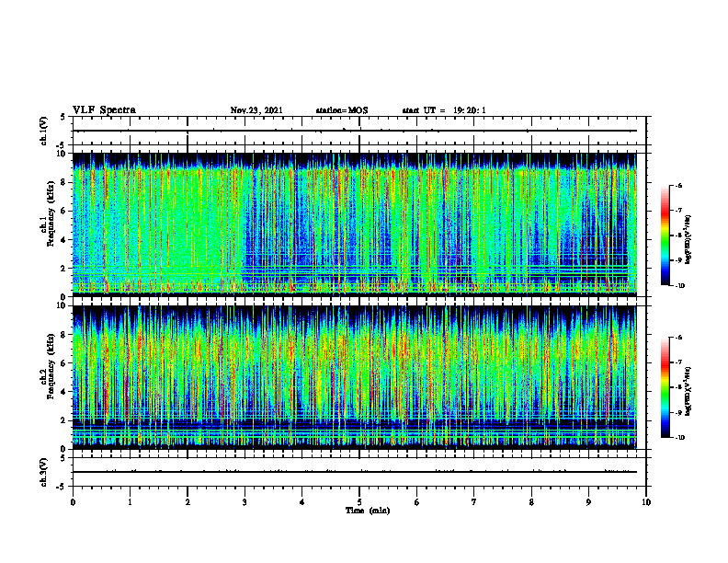728x563 pixels.
Task: Click the '3' tick on the time axis
Action: (245, 502)
